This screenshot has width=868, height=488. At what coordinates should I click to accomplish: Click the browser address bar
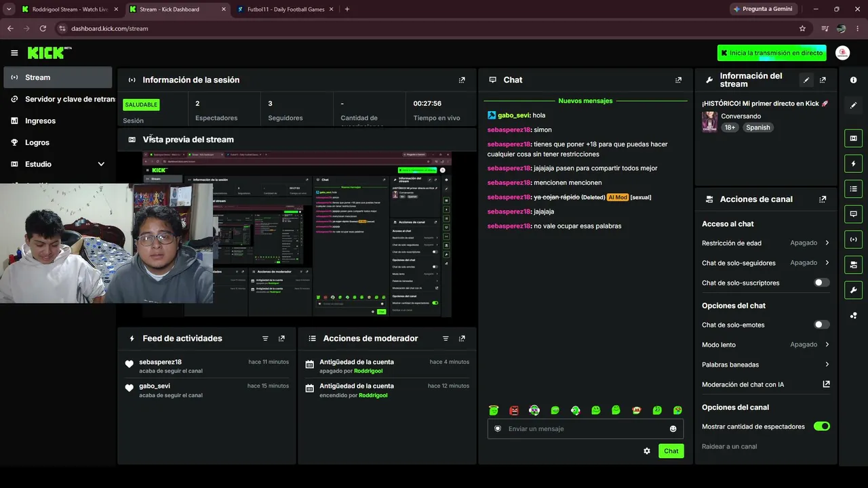point(427,28)
